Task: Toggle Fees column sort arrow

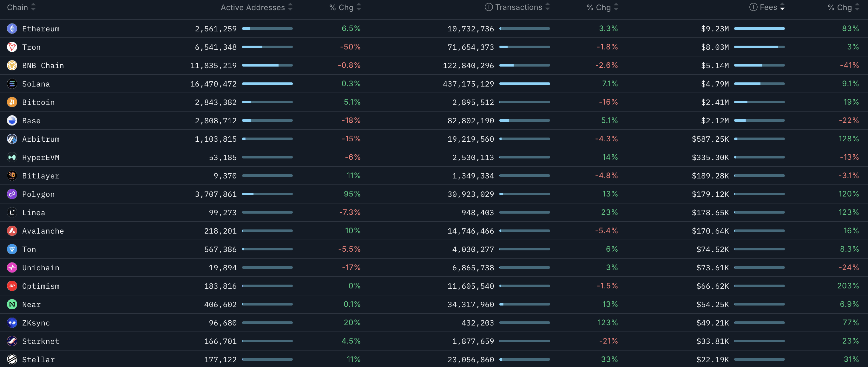Action: tap(782, 7)
